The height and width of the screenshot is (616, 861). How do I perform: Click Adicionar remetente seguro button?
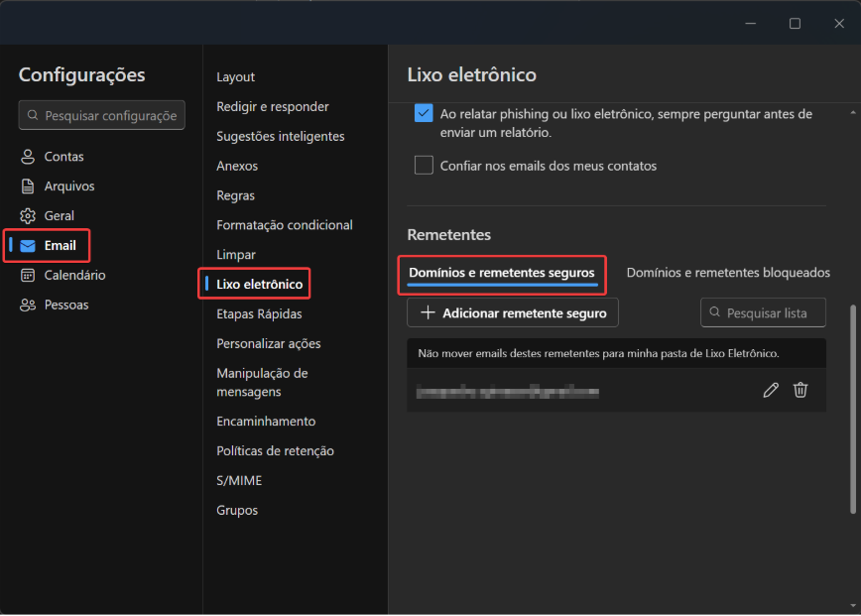click(513, 313)
